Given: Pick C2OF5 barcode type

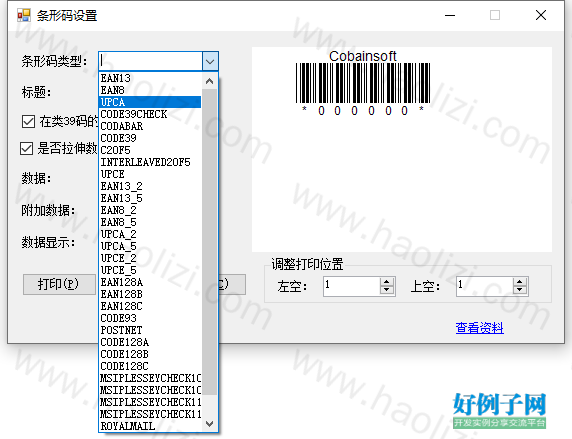Looking at the screenshot, I should click(x=150, y=150).
